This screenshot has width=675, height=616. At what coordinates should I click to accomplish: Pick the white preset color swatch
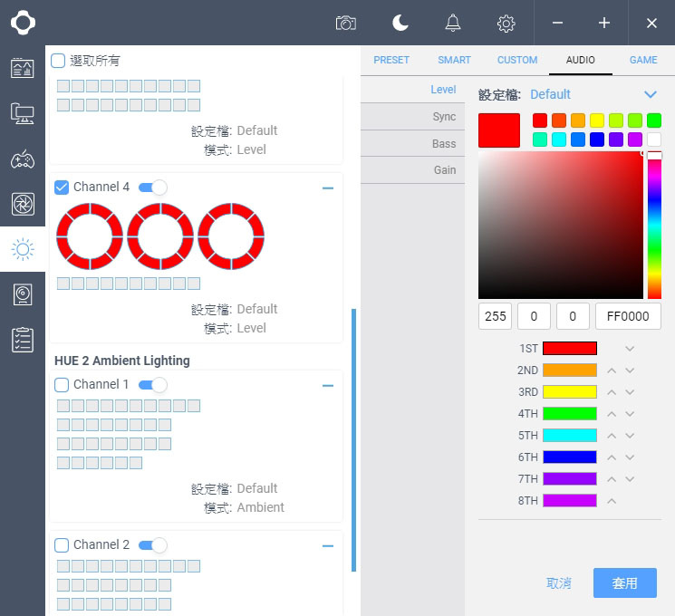coord(654,140)
